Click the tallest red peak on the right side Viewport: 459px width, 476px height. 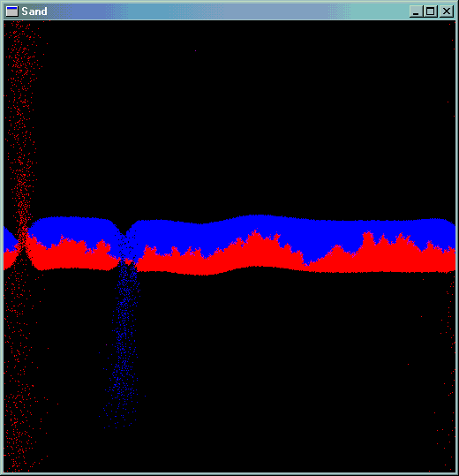pos(368,241)
